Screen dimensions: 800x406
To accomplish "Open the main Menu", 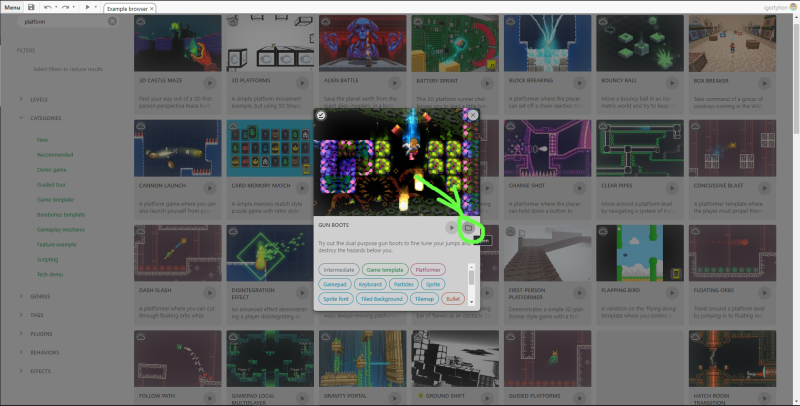I will [x=12, y=7].
